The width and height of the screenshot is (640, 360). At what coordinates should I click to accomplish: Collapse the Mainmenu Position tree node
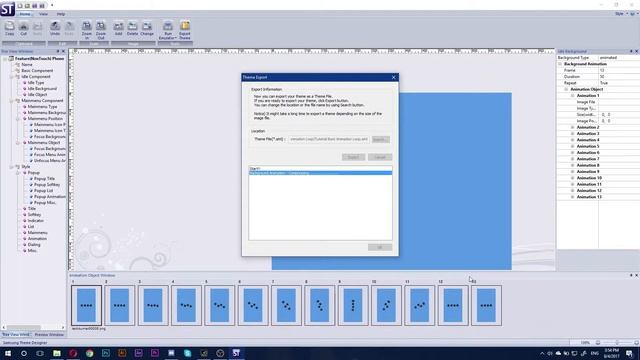point(18,119)
